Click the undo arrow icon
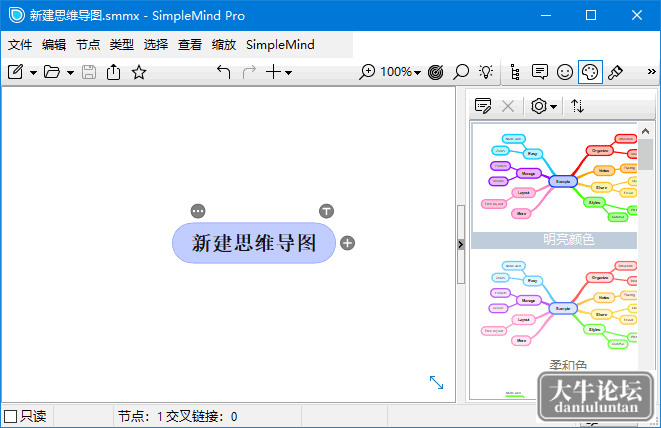Screen dimensions: 661x428 224,72
